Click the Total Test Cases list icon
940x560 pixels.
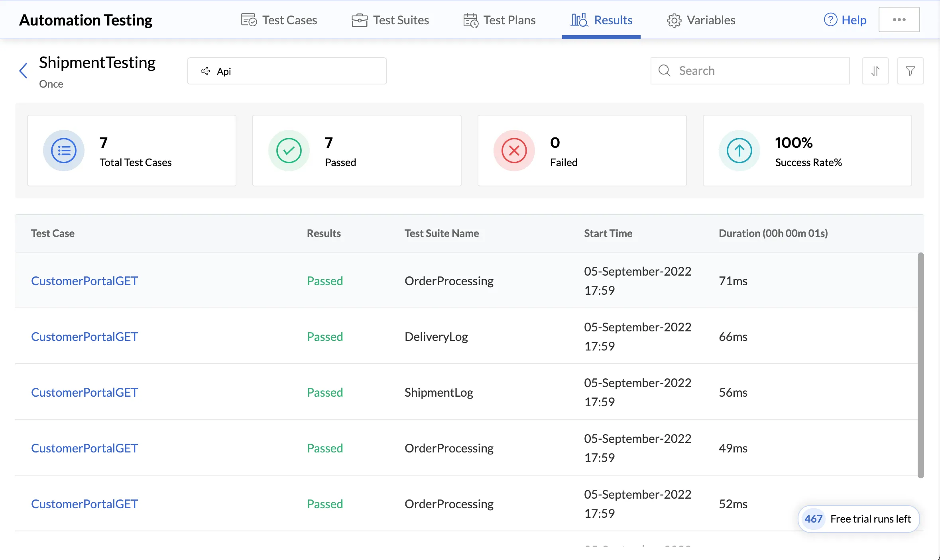(x=64, y=151)
